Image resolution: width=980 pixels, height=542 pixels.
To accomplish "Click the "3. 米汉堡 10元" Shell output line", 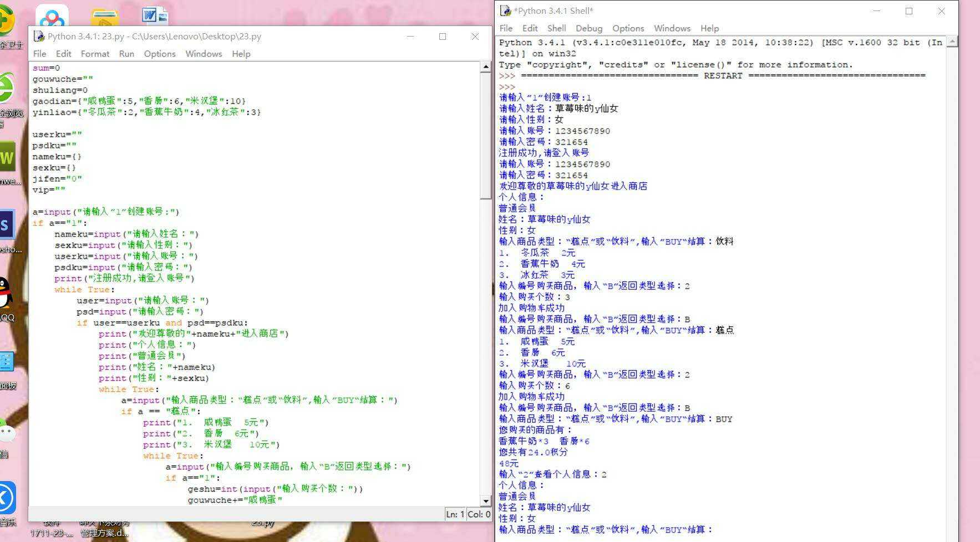I will [542, 364].
